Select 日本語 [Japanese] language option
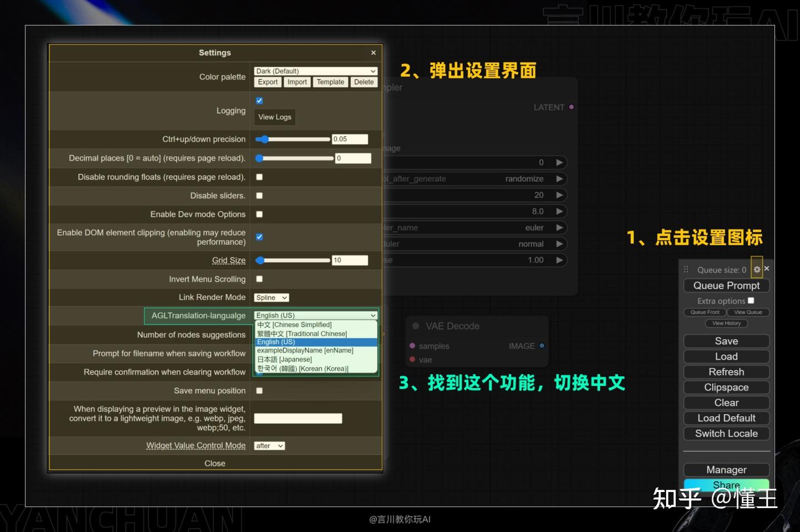The width and height of the screenshot is (800, 532). click(x=316, y=360)
